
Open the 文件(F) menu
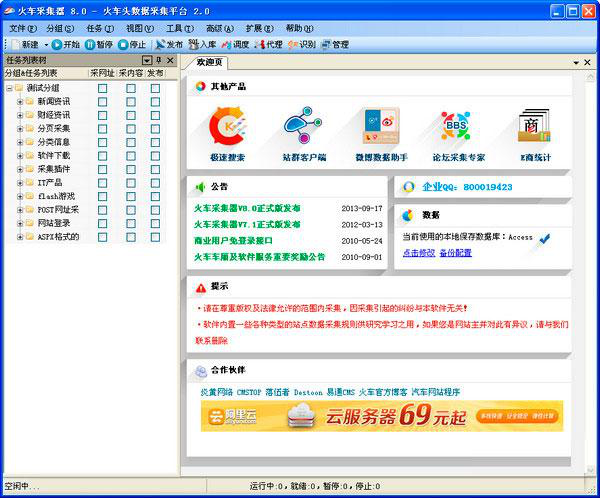tap(23, 28)
